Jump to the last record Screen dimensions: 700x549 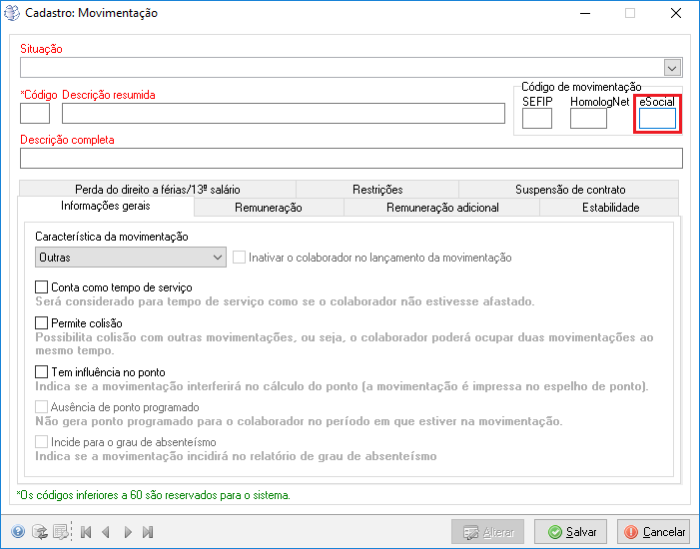click(x=147, y=532)
